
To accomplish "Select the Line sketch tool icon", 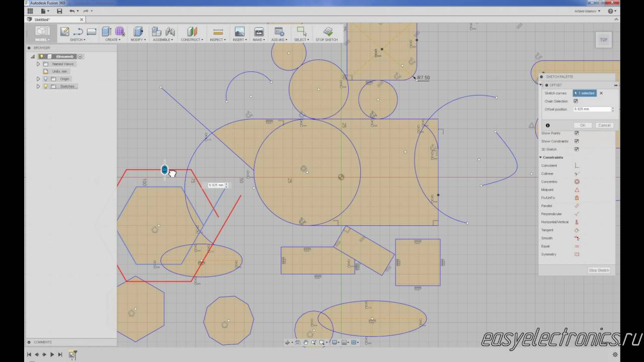I will point(78,32).
